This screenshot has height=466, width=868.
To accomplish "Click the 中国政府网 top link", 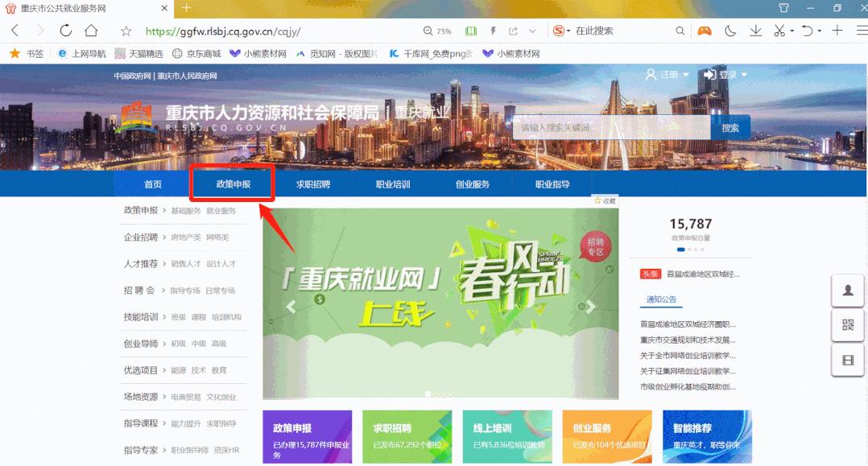I will (132, 76).
